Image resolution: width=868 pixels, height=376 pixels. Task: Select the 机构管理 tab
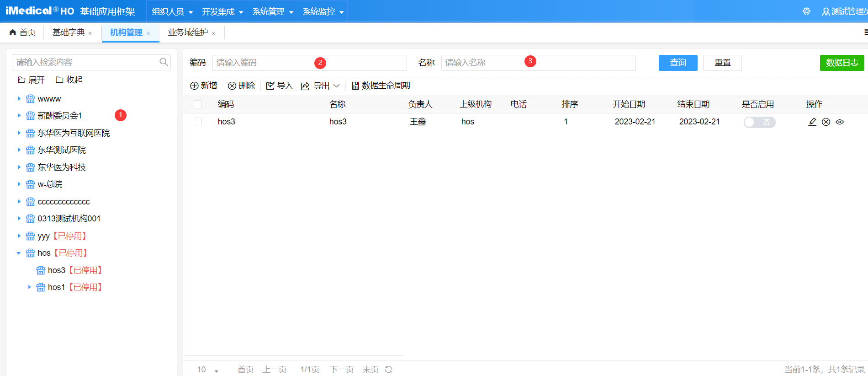[126, 32]
